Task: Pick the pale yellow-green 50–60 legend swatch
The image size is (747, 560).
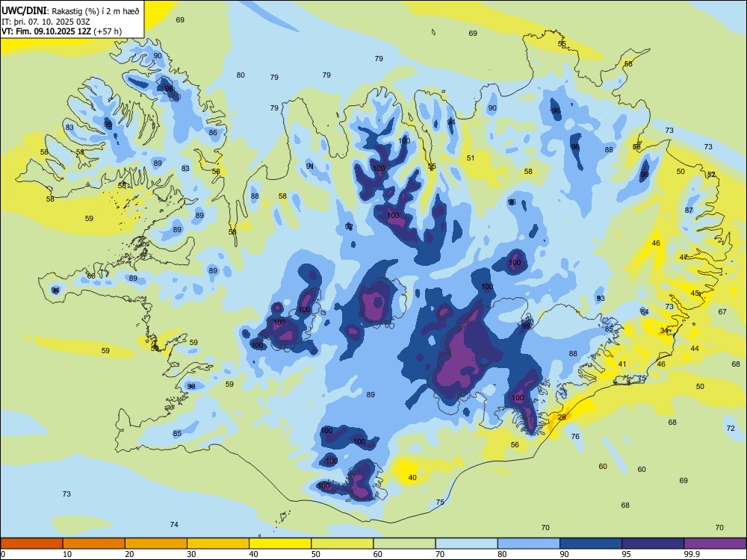Action: (x=342, y=544)
